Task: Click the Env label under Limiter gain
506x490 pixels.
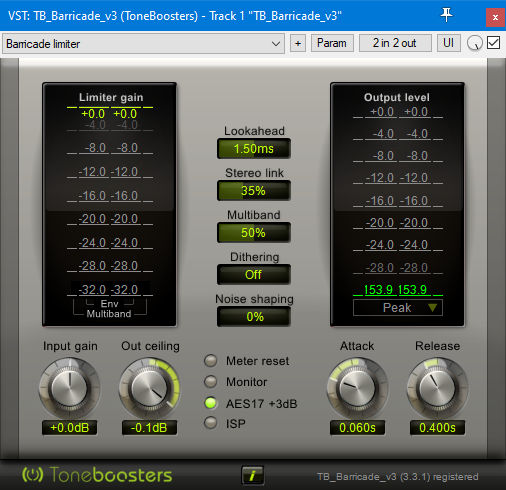Action: [109, 304]
